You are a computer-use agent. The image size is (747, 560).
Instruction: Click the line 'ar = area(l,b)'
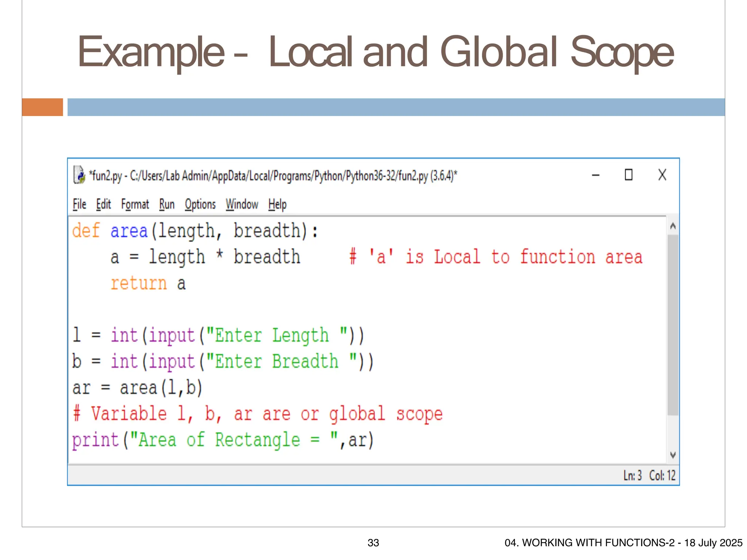pyautogui.click(x=137, y=388)
